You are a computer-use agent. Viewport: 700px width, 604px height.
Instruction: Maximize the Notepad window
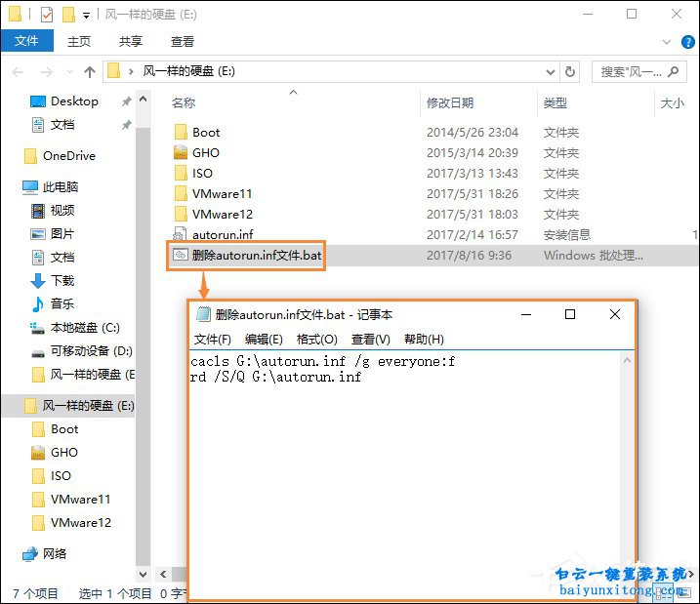pos(570,314)
